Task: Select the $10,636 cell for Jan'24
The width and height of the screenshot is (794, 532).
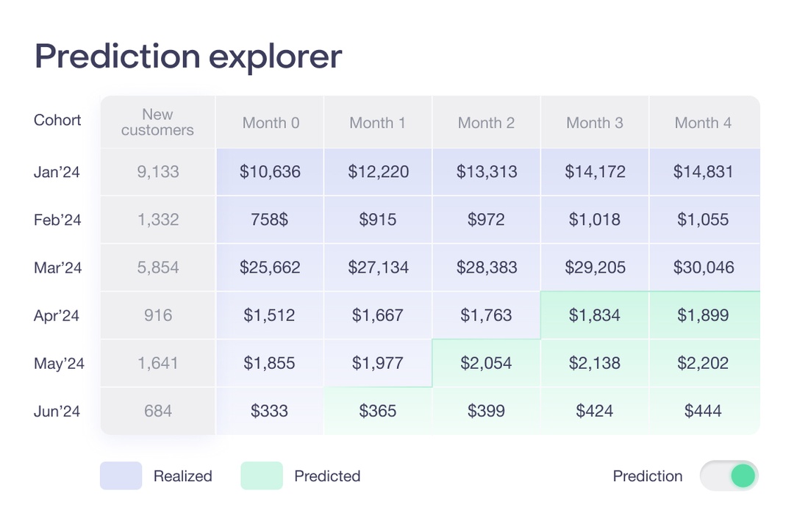Action: pos(270,171)
